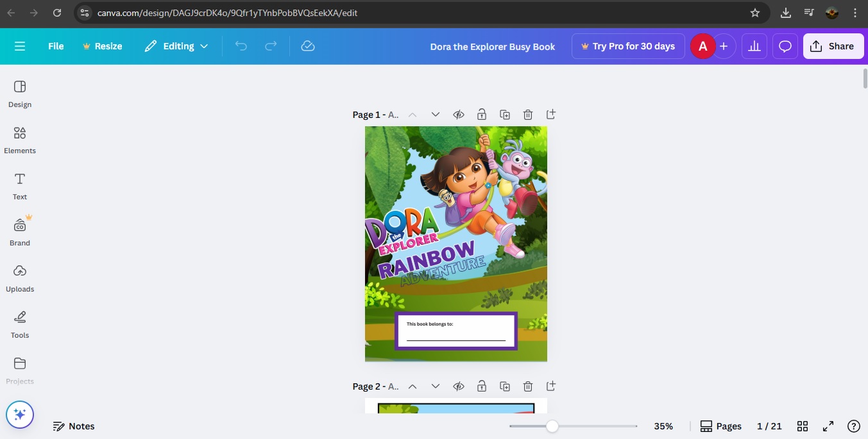Move Page 1 down with chevron
Image resolution: width=868 pixels, height=439 pixels.
(436, 115)
